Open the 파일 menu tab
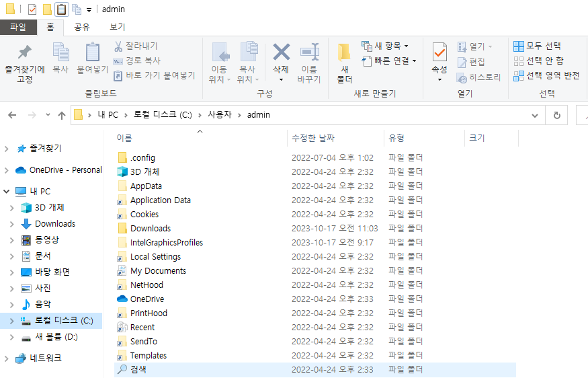 tap(18, 27)
